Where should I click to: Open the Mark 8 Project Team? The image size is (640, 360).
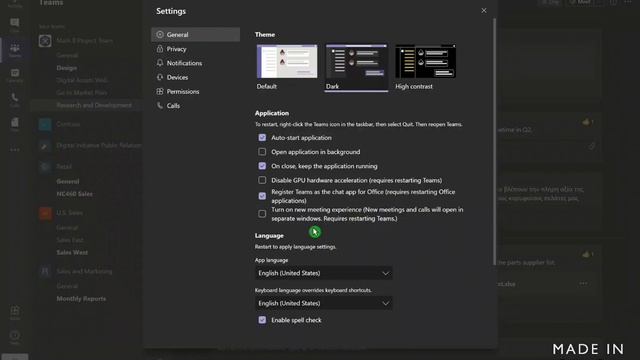[84, 41]
